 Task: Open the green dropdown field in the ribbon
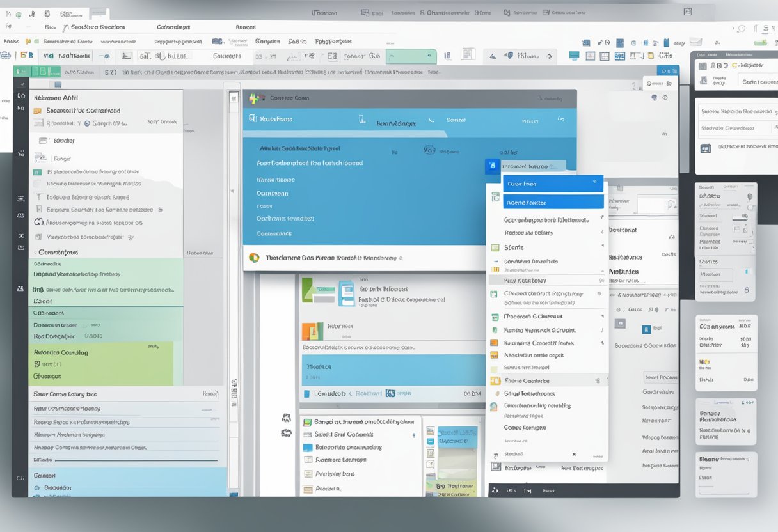(410, 56)
